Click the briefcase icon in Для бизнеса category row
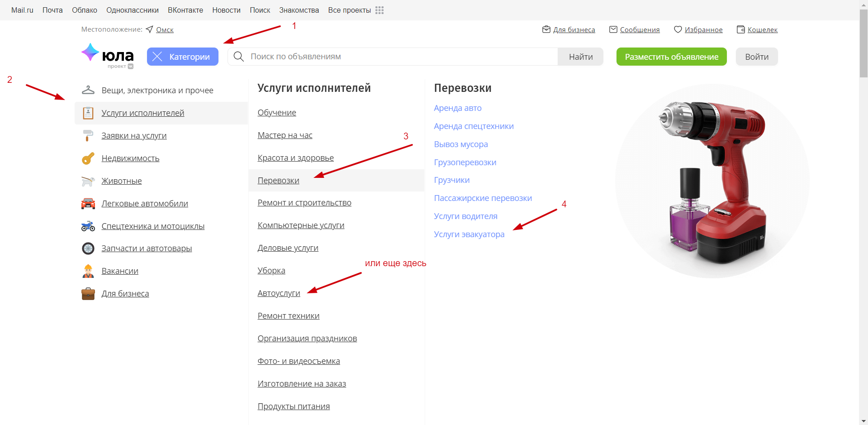 88,294
